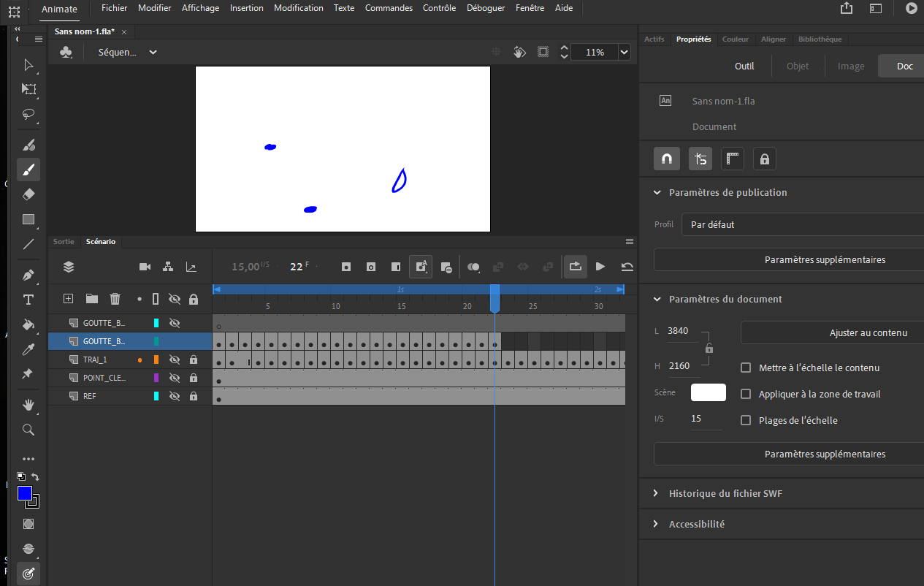Select the Zoom magnifier tool

(28, 430)
